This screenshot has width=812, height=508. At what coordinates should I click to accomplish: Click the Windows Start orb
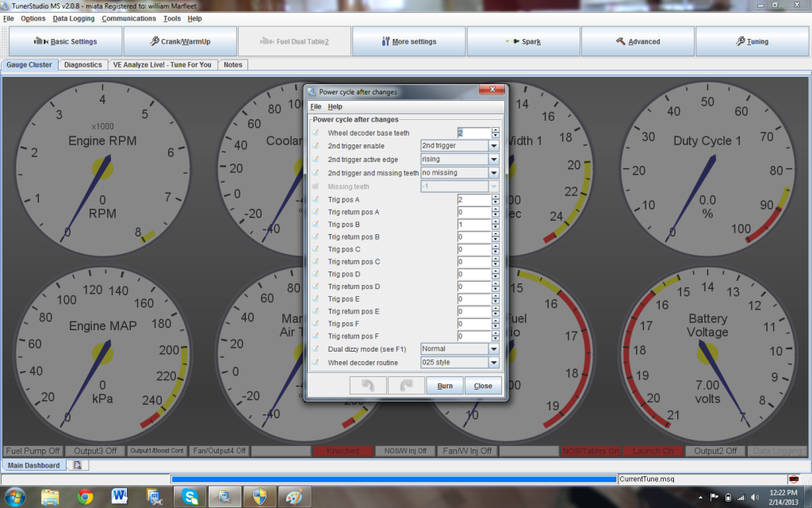click(14, 497)
